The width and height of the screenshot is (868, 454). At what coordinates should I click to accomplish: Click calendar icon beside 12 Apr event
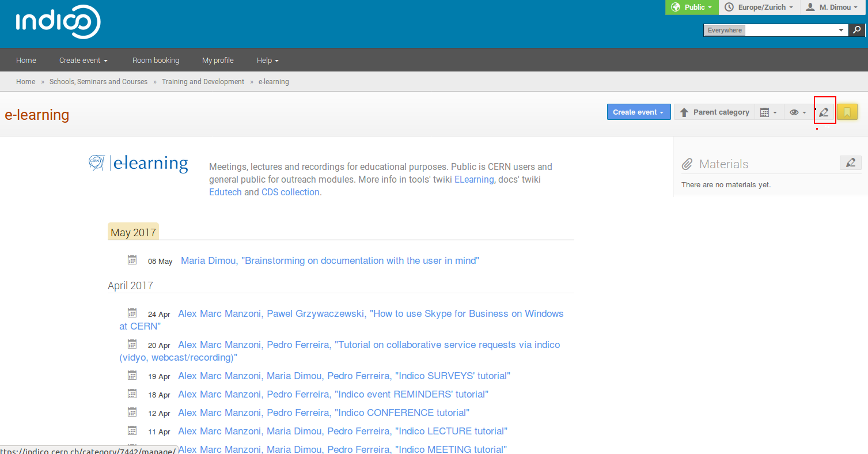pos(132,412)
